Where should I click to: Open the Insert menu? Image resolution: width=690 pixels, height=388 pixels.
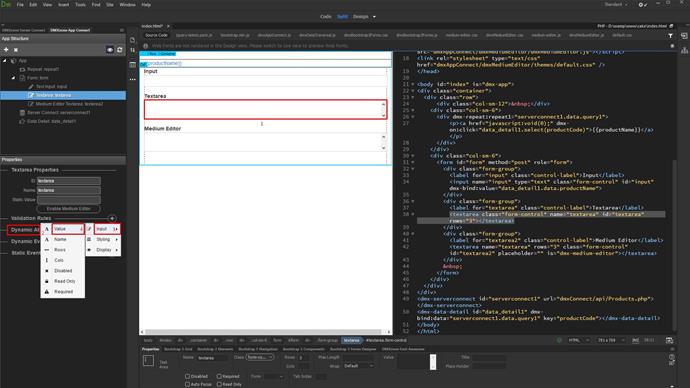point(64,5)
